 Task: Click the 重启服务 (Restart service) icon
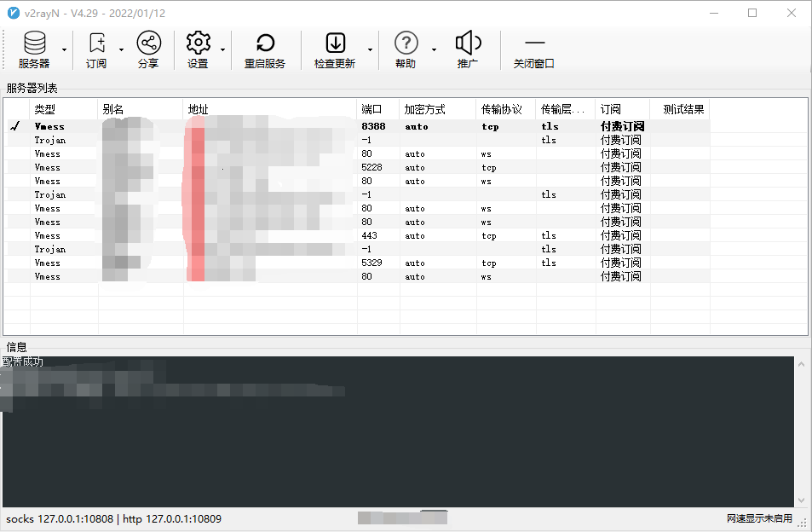click(x=265, y=49)
